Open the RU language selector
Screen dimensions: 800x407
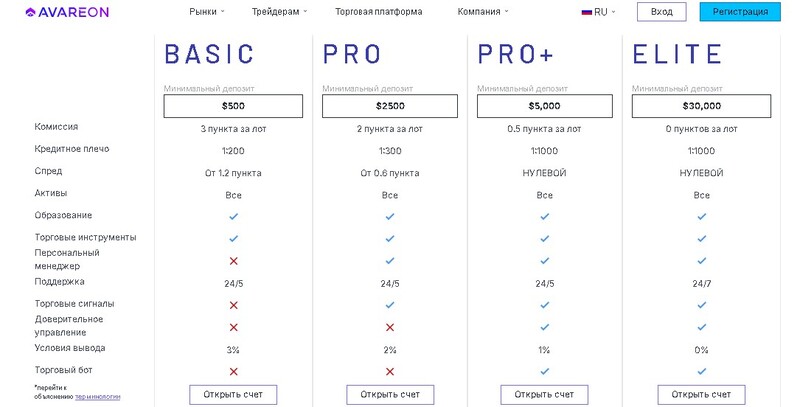(598, 12)
